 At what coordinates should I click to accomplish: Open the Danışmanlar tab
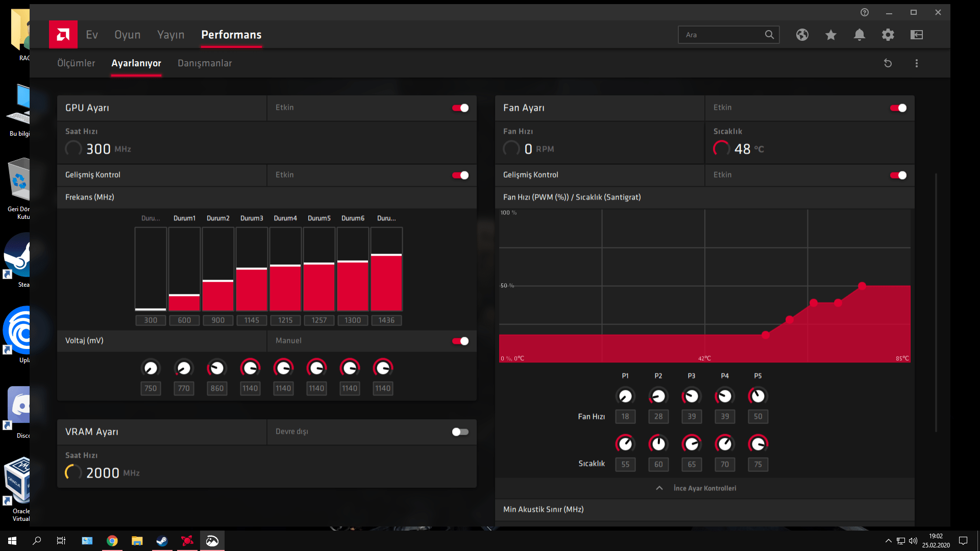[205, 63]
